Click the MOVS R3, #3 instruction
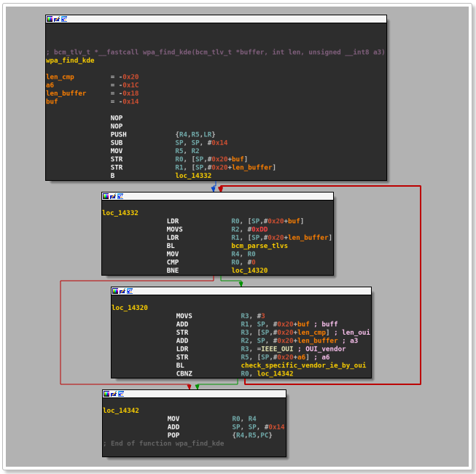This screenshot has height=474, width=476. 221,316
